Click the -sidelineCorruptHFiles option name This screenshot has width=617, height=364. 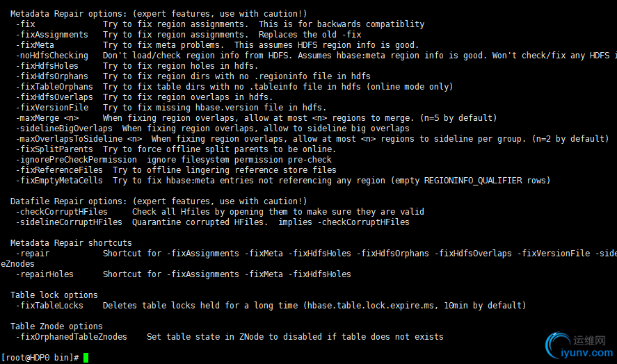(x=69, y=222)
